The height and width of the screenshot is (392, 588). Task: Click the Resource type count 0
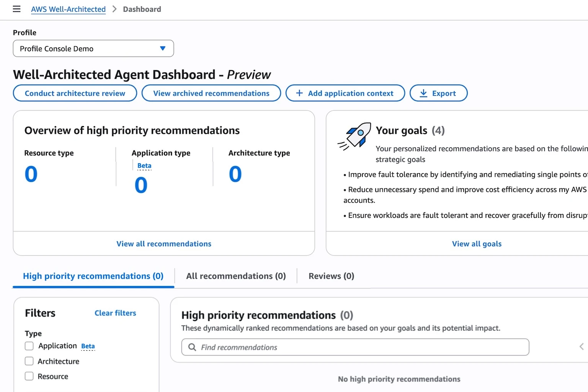coord(31,174)
